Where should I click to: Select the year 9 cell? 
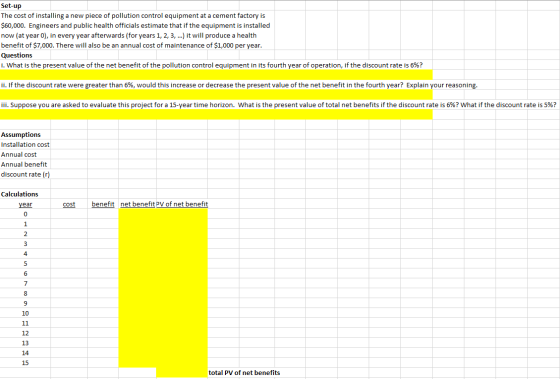pyautogui.click(x=25, y=304)
